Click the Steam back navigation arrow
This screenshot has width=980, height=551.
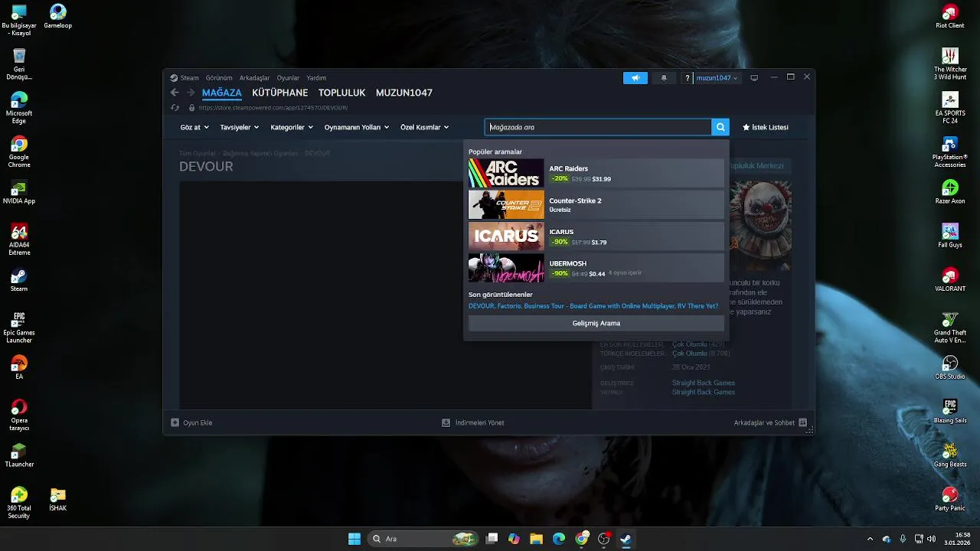(175, 93)
